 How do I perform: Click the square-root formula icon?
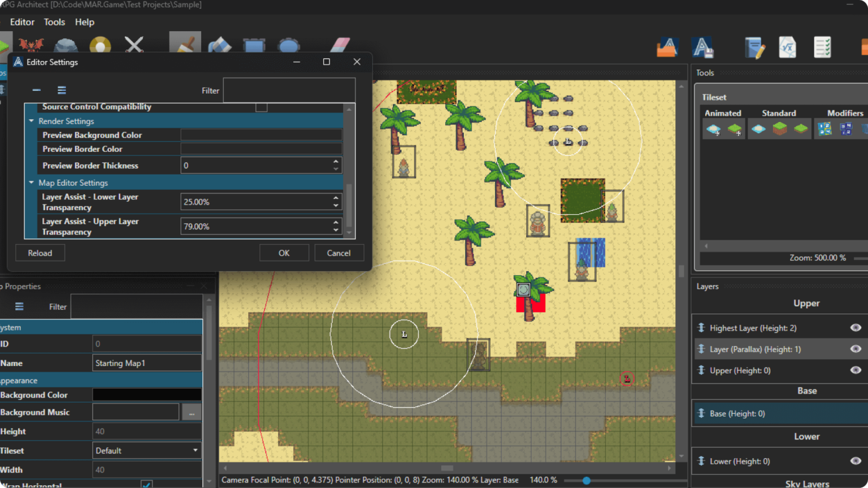point(788,47)
